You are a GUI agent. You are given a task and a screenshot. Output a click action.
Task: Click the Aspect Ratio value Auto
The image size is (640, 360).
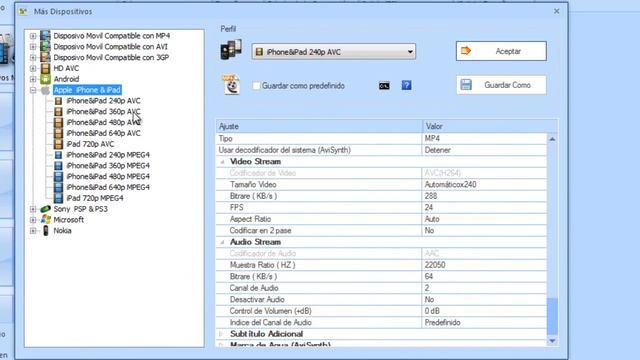click(432, 219)
